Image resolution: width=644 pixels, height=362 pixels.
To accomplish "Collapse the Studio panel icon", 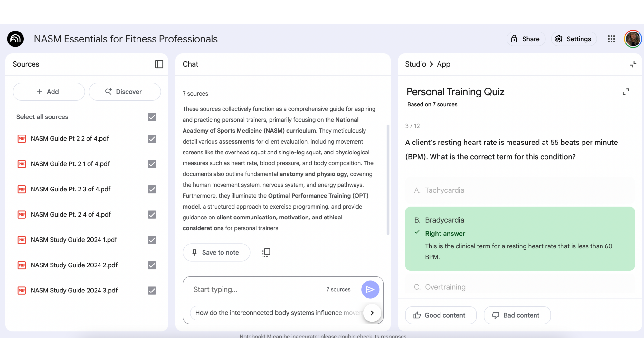I will pyautogui.click(x=633, y=64).
